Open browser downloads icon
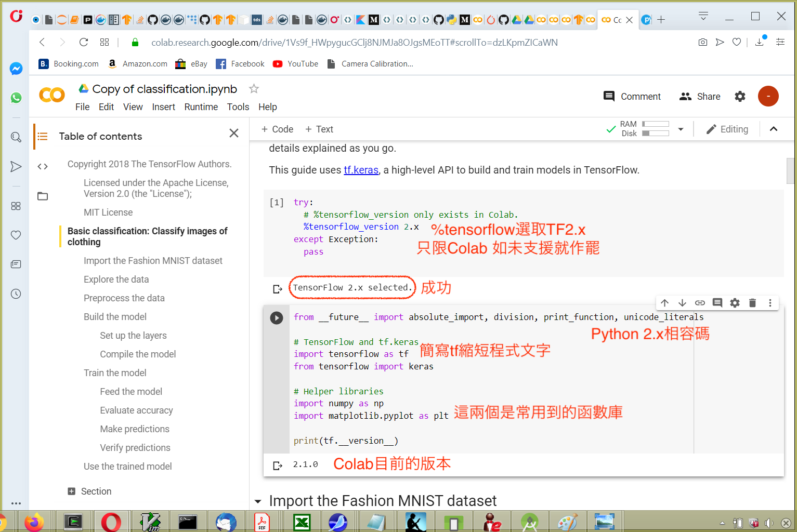Viewport: 797px width, 532px height. click(x=760, y=41)
